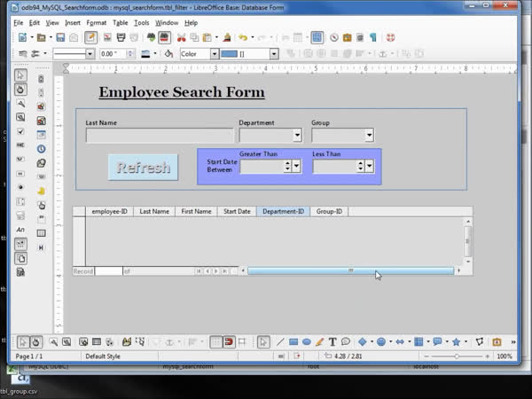Viewport: 532px width, 399px height.
Task: Select the Option Button form control
Action: pyautogui.click(x=21, y=187)
